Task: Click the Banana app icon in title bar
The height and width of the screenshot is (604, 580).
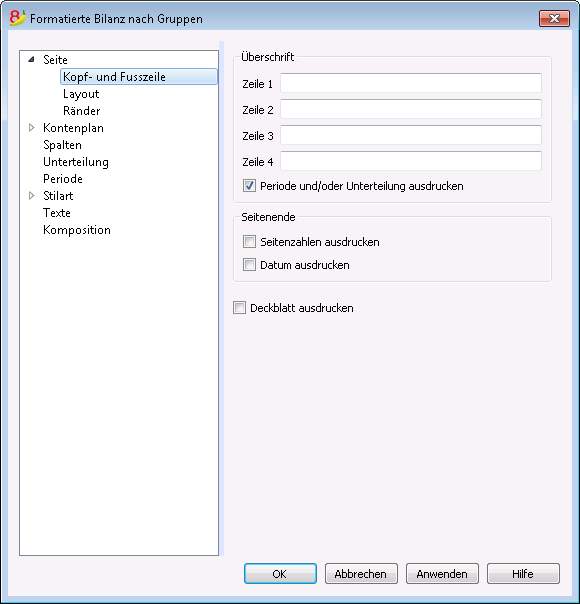Action: [17, 18]
